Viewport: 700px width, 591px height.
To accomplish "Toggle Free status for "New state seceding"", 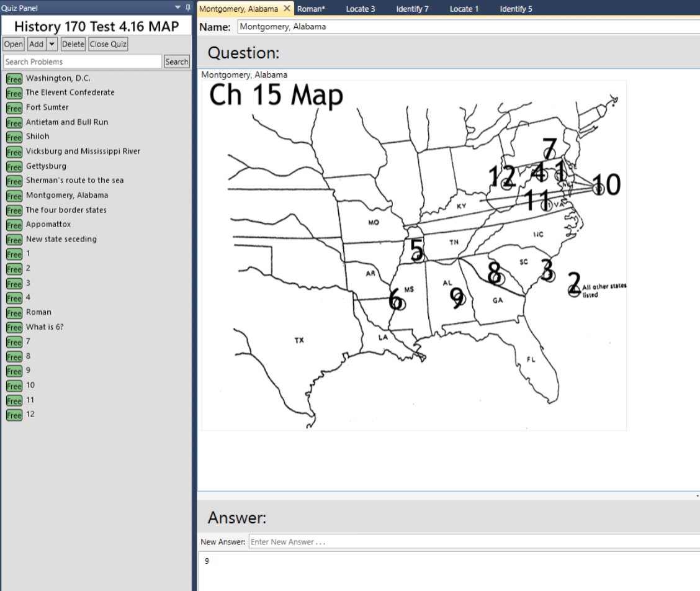I will point(13,240).
